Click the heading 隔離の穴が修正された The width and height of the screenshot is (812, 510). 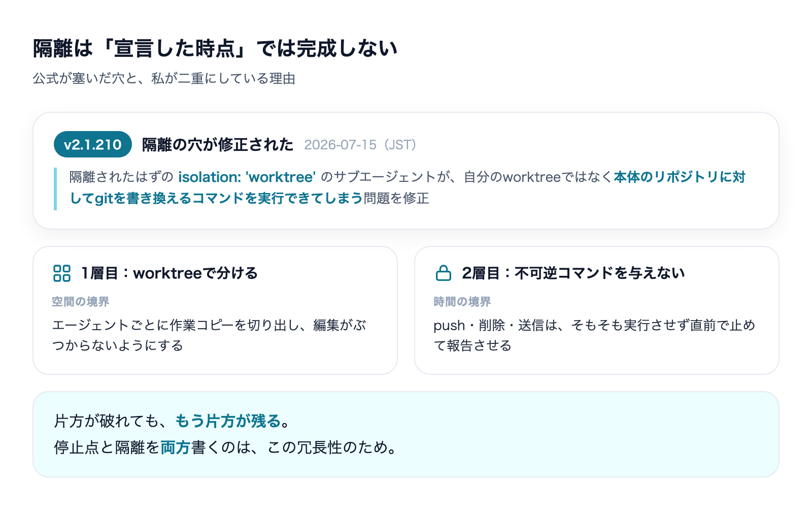[x=218, y=145]
